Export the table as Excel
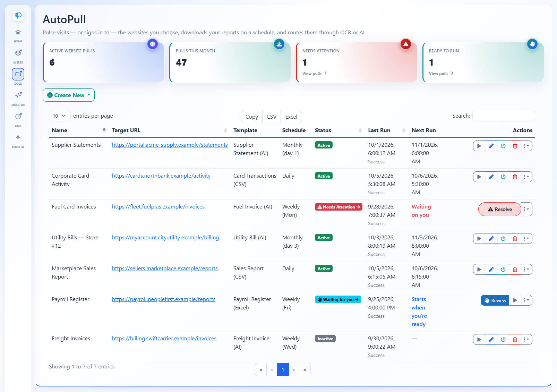The height and width of the screenshot is (392, 557). pyautogui.click(x=291, y=117)
